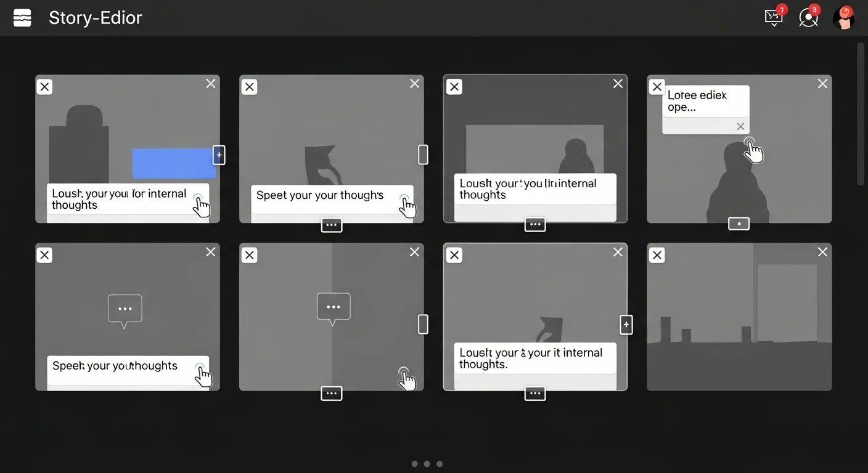868x473 pixels.
Task: Click white X box on the city skyline panel
Action: pos(657,255)
